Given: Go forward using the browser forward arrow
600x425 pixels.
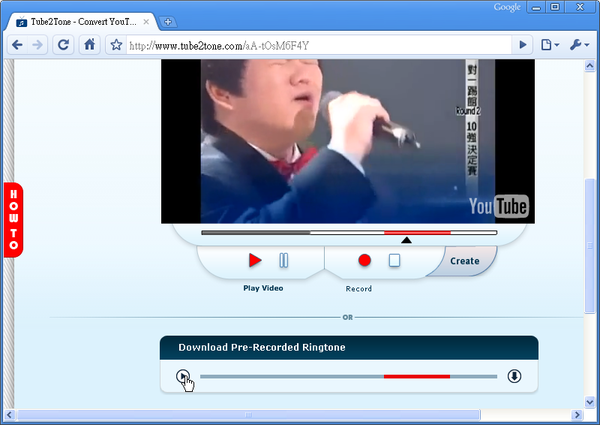Looking at the screenshot, I should (38, 45).
